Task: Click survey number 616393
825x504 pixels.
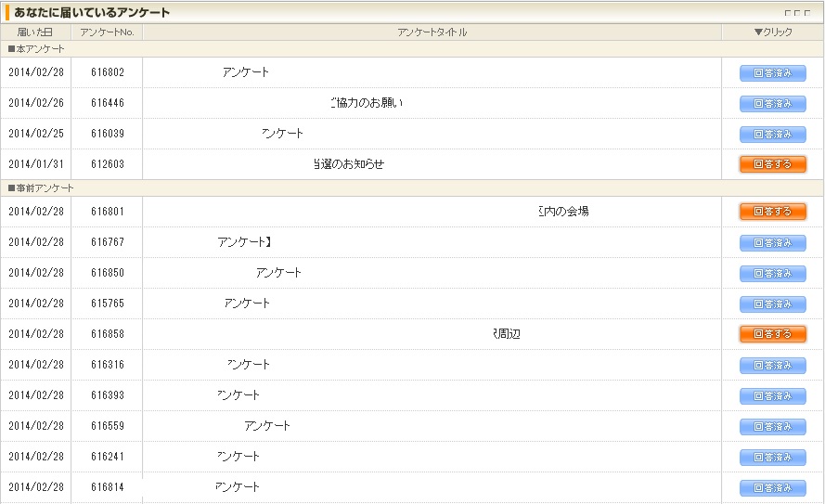Action: coord(108,394)
